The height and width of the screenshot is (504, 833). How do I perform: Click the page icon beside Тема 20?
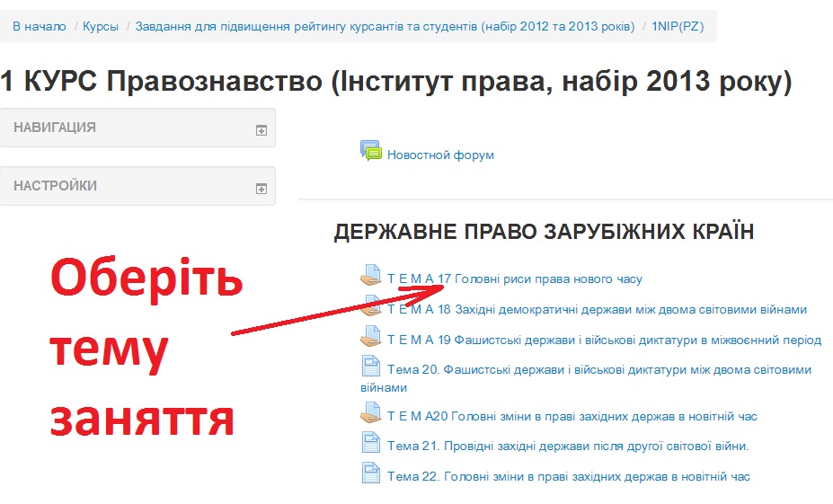371,366
